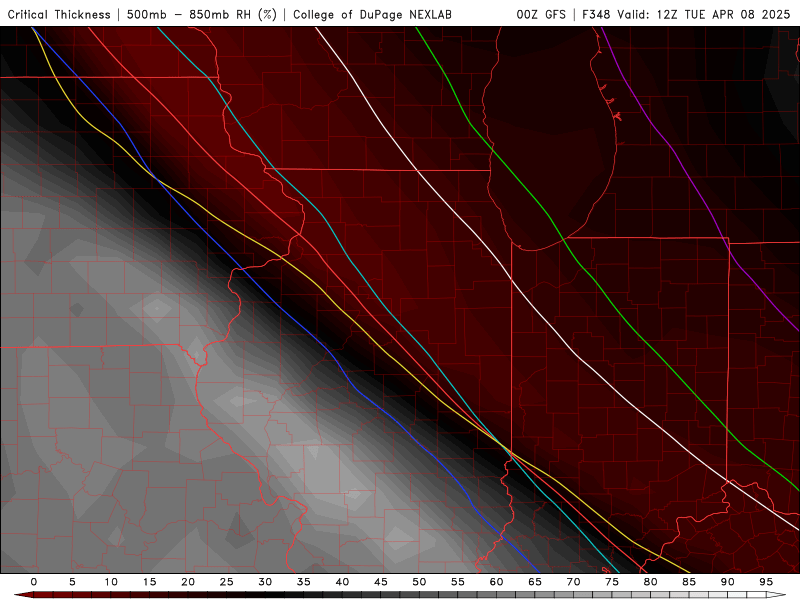Click the '00Z GFS' model run label

tap(541, 14)
